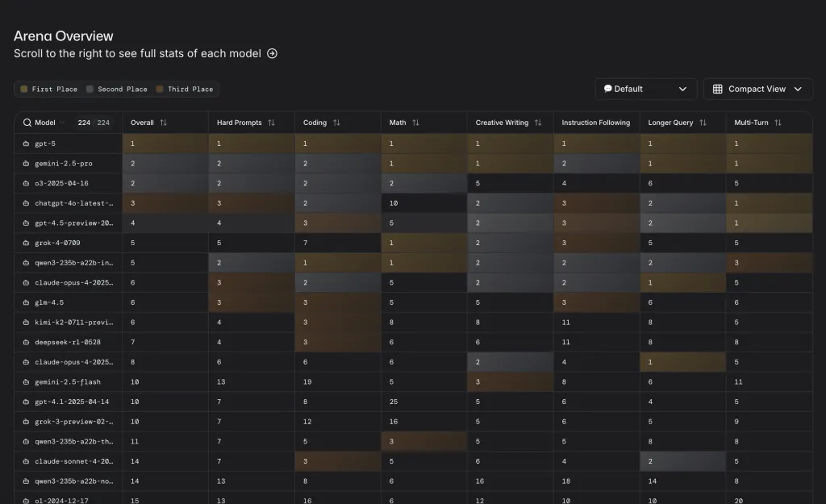Click the Math column sort icon
This screenshot has height=504, width=826.
(x=416, y=123)
